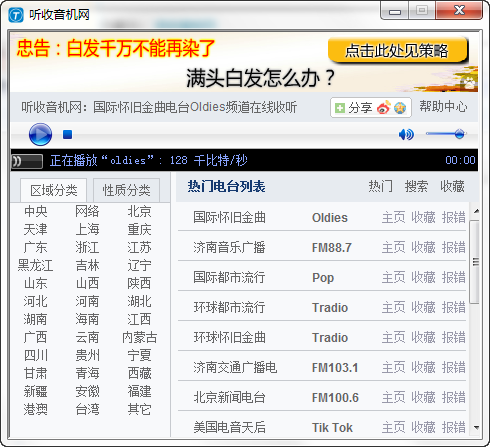The height and width of the screenshot is (447, 490).
Task: Show the 热门 station list
Action: pos(380,186)
